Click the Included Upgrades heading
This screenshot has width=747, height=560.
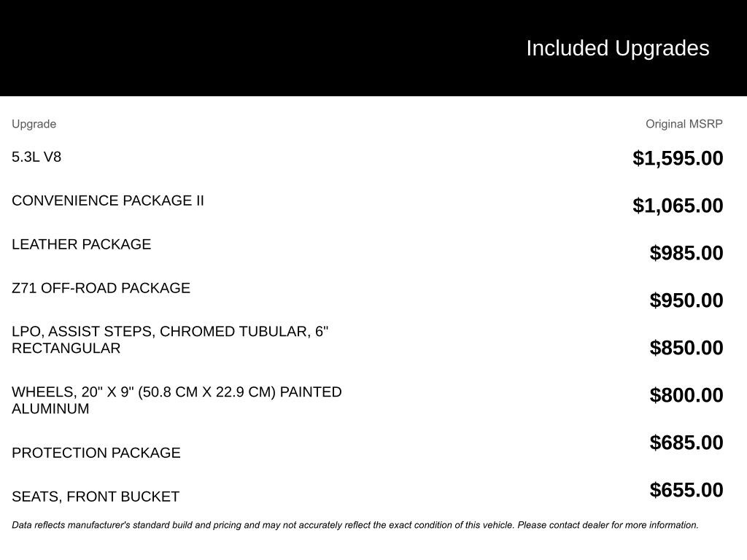(x=617, y=48)
